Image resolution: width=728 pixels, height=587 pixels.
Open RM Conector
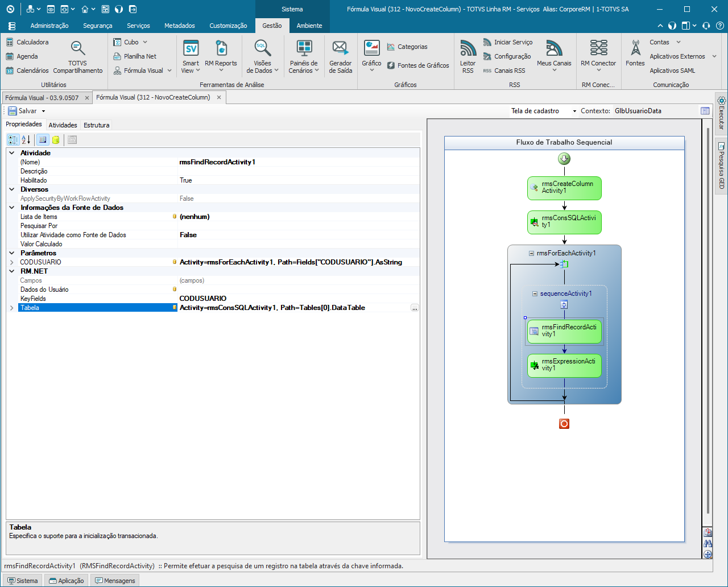[598, 57]
